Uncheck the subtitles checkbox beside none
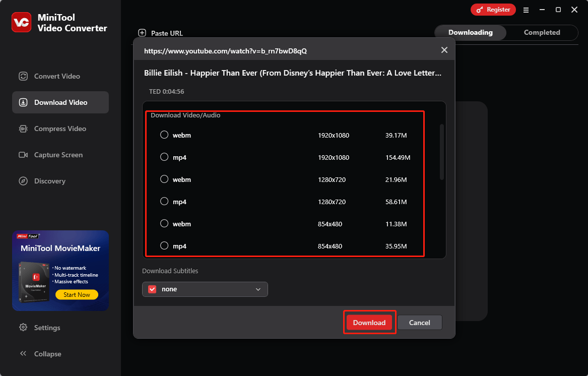This screenshot has width=588, height=376. coord(152,289)
